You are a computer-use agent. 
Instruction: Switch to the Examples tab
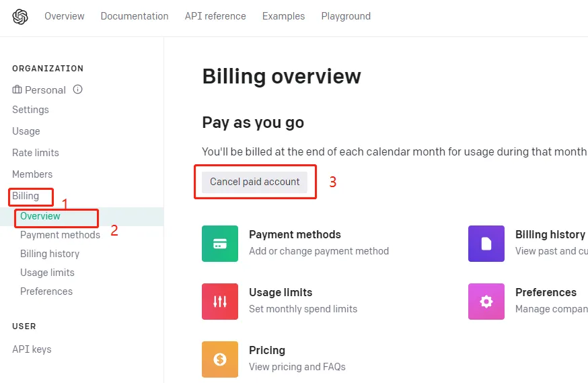pos(283,16)
